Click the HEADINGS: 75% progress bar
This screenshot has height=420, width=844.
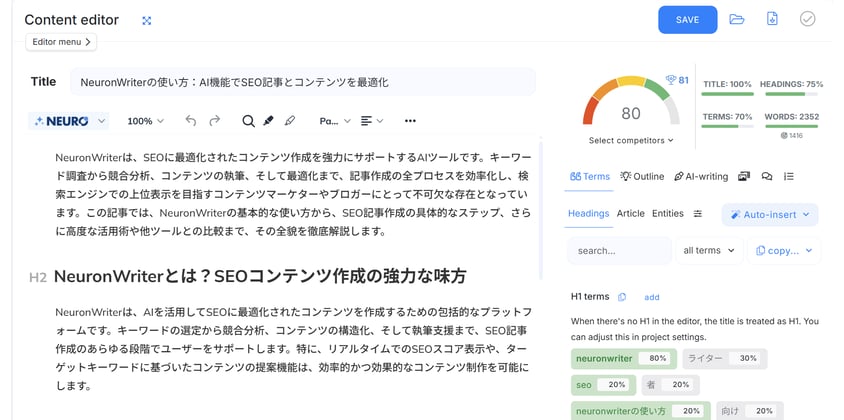[x=791, y=94]
